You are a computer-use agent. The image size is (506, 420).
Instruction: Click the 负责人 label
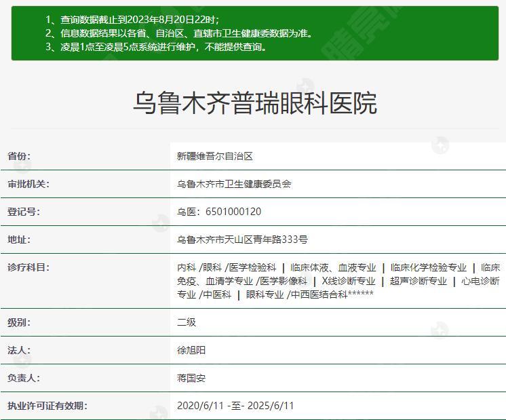[24, 378]
